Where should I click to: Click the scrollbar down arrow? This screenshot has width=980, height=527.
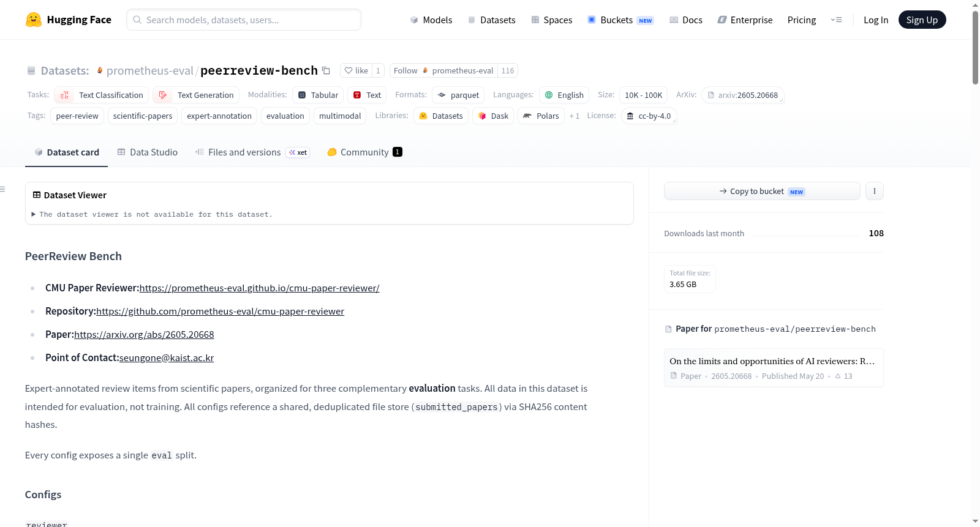tap(975, 521)
